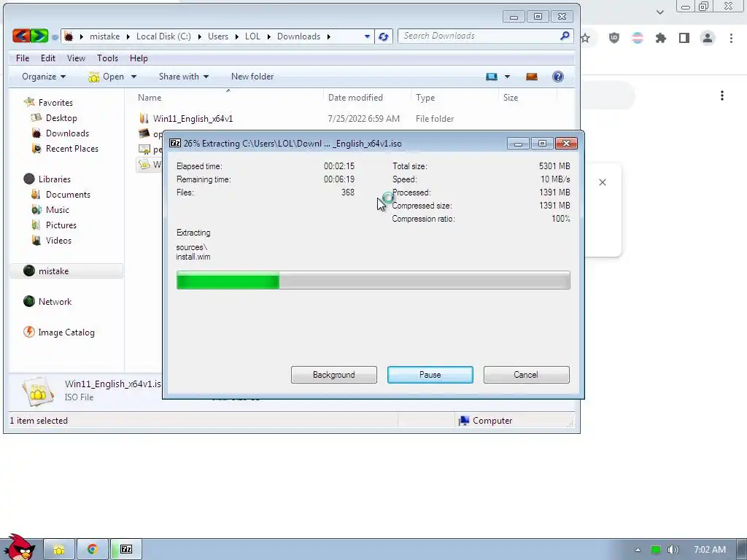Click the volume speaker tray icon
Image resolution: width=747 pixels, height=560 pixels.
pos(673,550)
